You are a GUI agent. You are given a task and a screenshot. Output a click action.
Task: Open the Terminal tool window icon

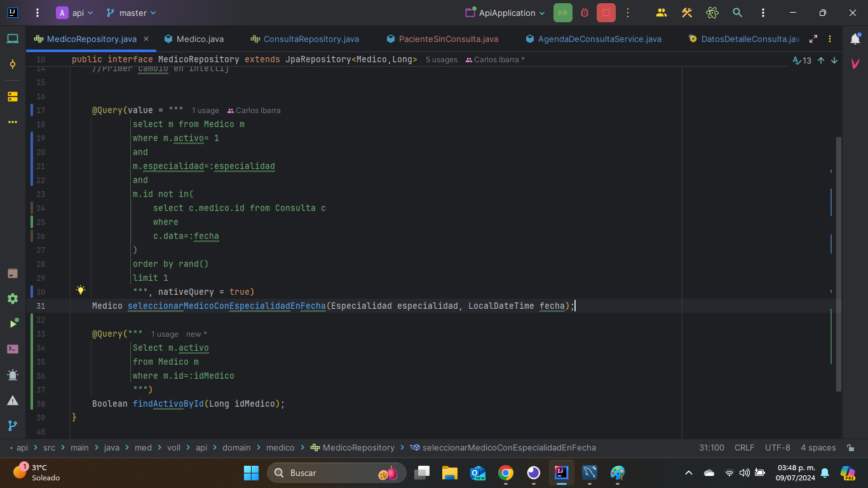coord(13,349)
